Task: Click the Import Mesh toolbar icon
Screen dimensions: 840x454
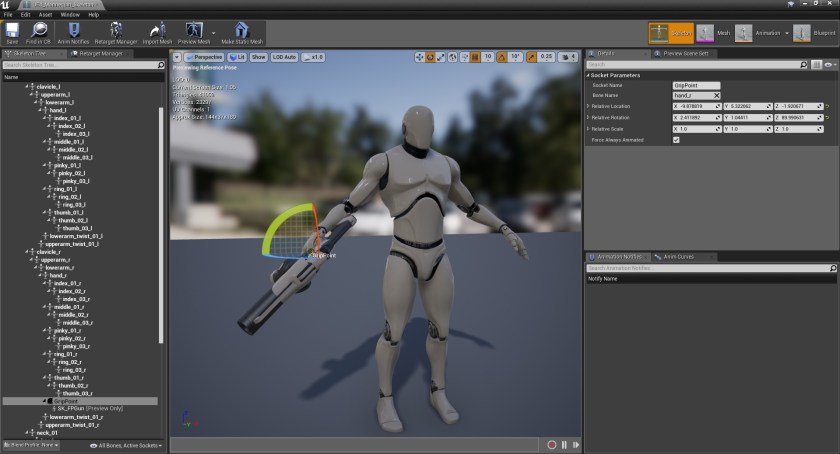Action: (x=156, y=32)
